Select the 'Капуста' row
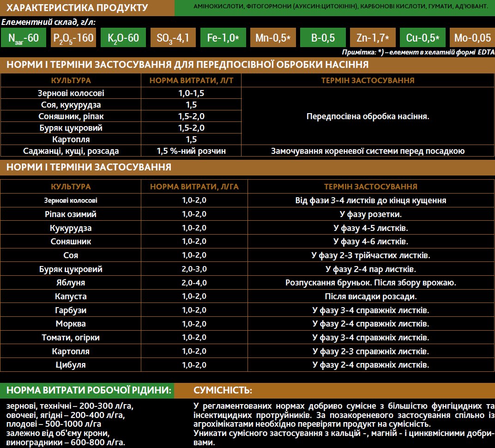Image resolution: width=495 pixels, height=448 pixels. (247, 297)
